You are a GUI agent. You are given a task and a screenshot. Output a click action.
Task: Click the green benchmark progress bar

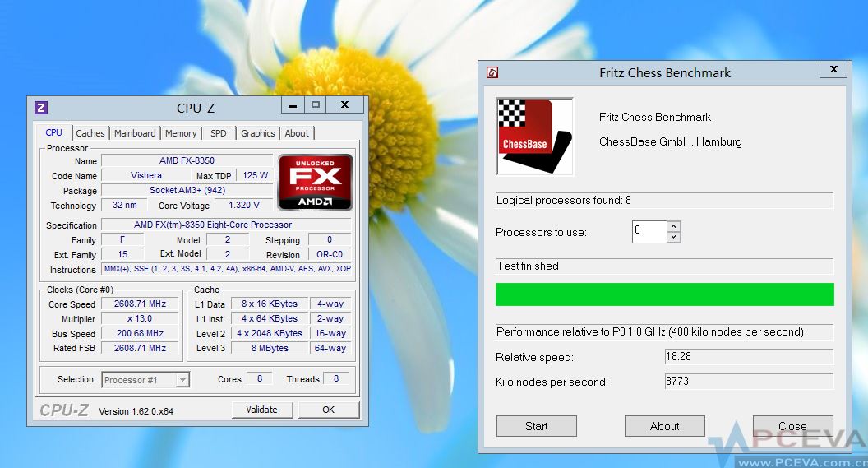click(x=664, y=294)
